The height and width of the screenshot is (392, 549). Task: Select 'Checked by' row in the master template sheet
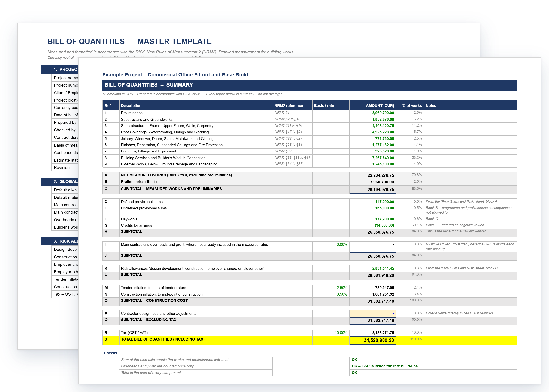point(65,130)
